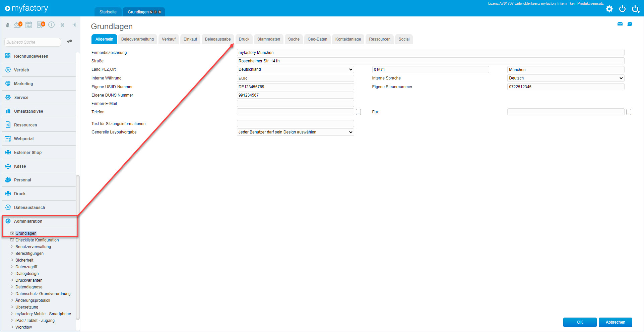The height and width of the screenshot is (332, 644).
Task: Click the Webportal icon
Action: pos(8,139)
